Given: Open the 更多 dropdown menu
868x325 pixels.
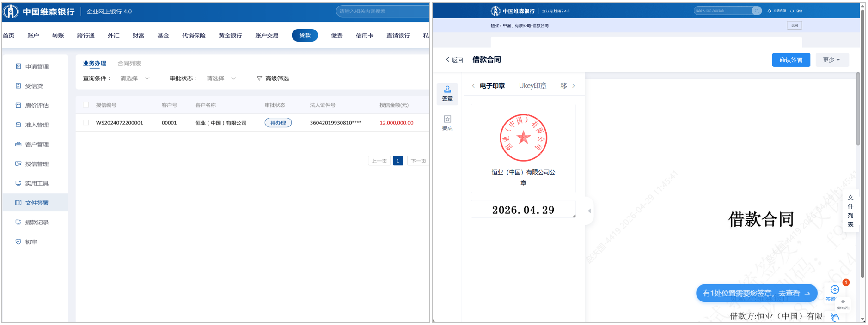Looking at the screenshot, I should coord(831,60).
